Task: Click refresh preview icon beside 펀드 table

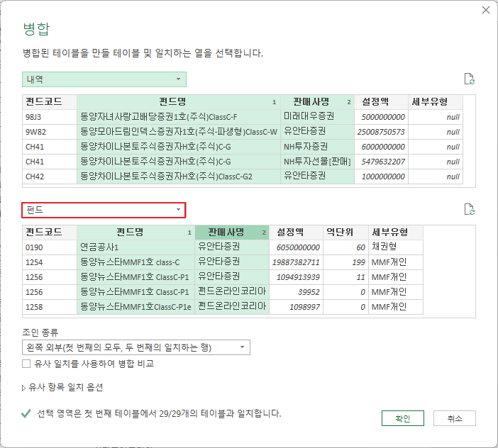Action: click(470, 209)
